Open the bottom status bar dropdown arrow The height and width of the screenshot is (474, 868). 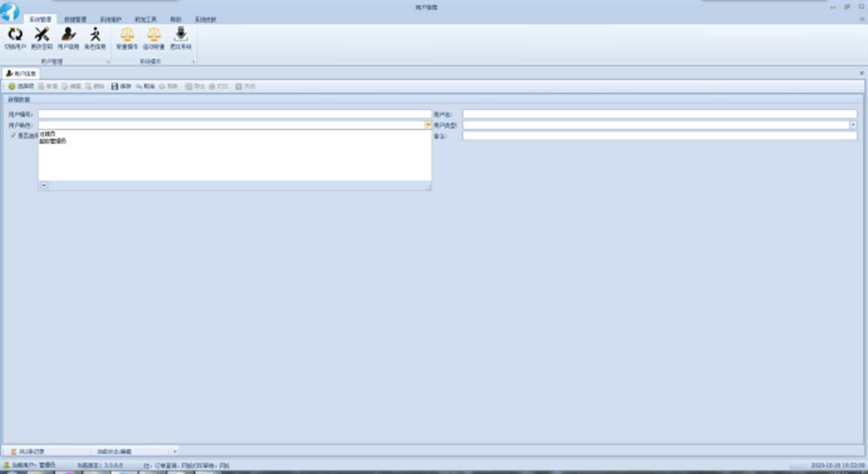[175, 452]
